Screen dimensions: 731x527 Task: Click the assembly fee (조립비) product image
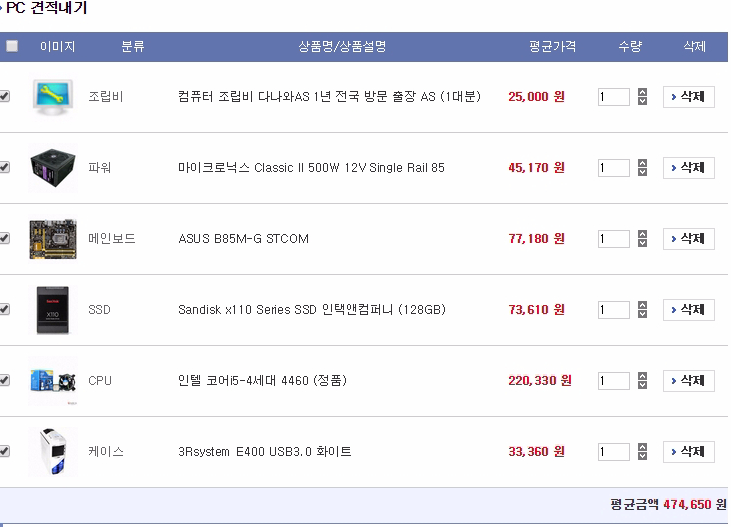[x=53, y=97]
